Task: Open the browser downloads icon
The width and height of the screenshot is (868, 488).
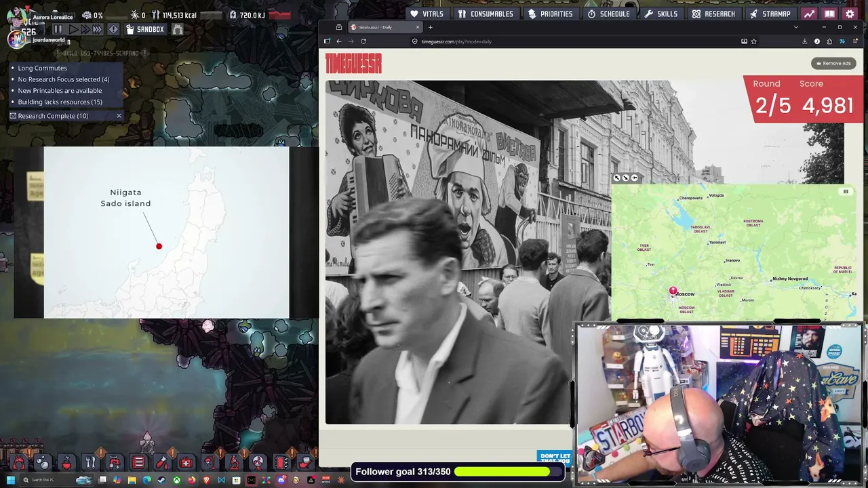Action: (x=804, y=41)
